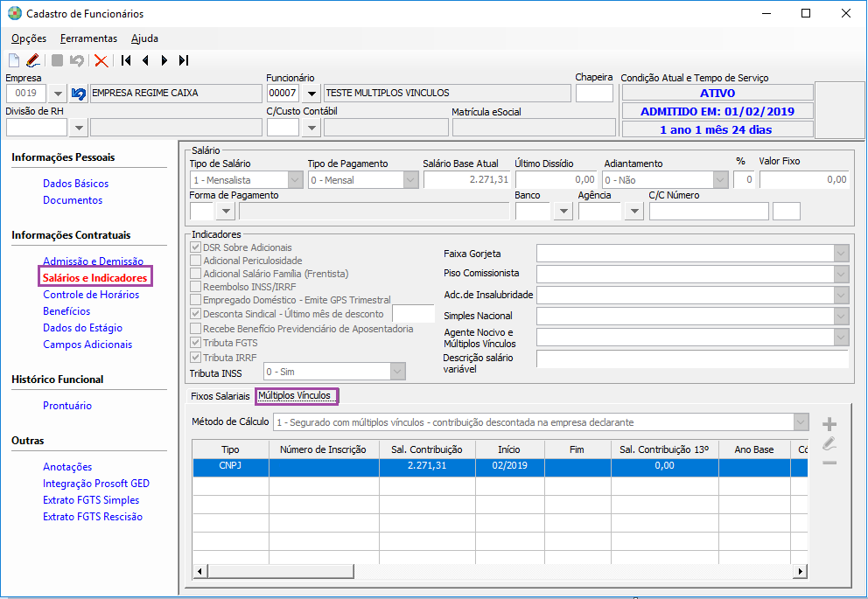868x599 pixels.
Task: Click the Salário Base Atual field
Action: tap(466, 180)
